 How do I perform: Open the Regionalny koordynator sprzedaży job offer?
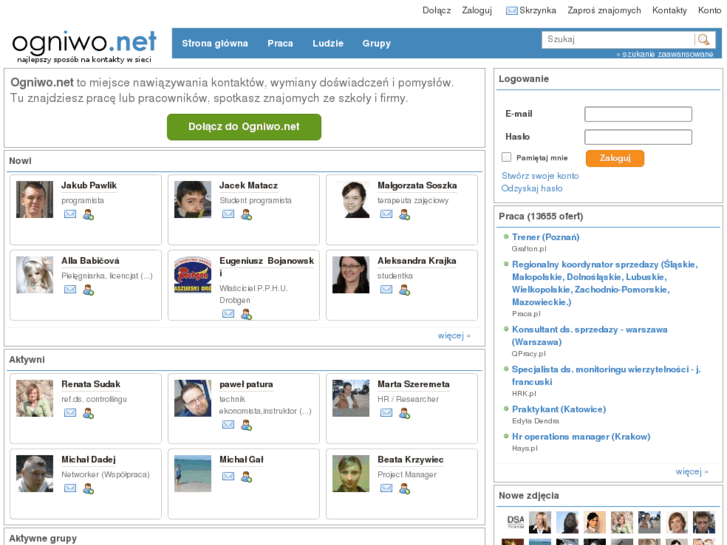(605, 283)
